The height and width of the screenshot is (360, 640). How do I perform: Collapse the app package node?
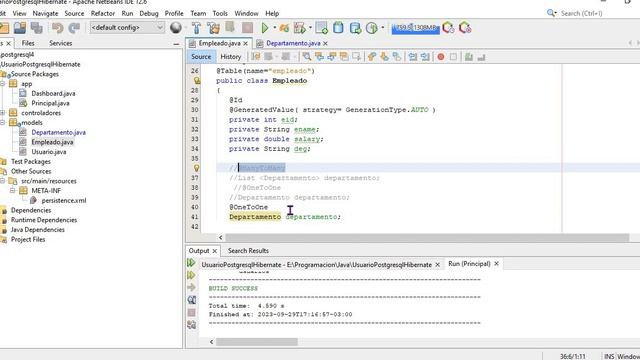[3, 84]
